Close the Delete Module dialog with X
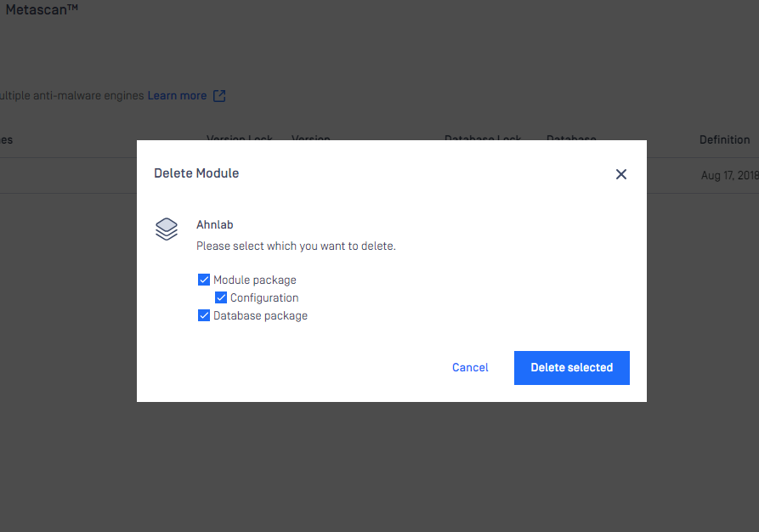759x532 pixels. 621,174
